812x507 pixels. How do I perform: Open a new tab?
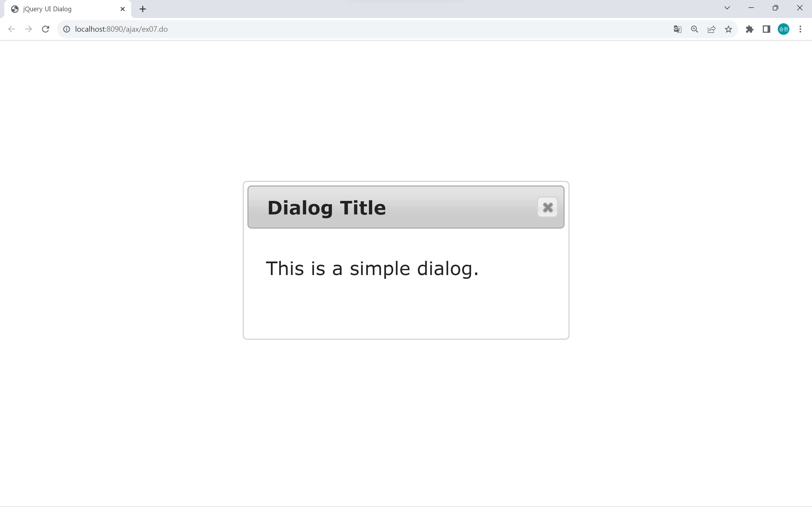pos(143,9)
